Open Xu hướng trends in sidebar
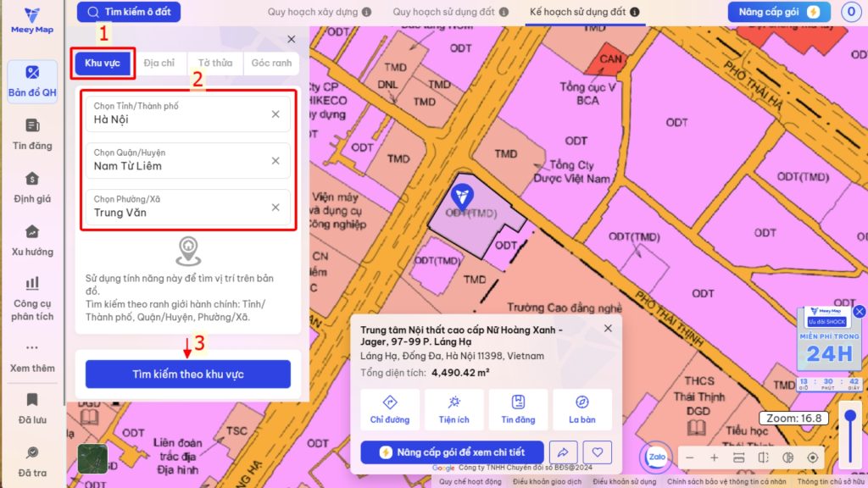 [x=32, y=240]
